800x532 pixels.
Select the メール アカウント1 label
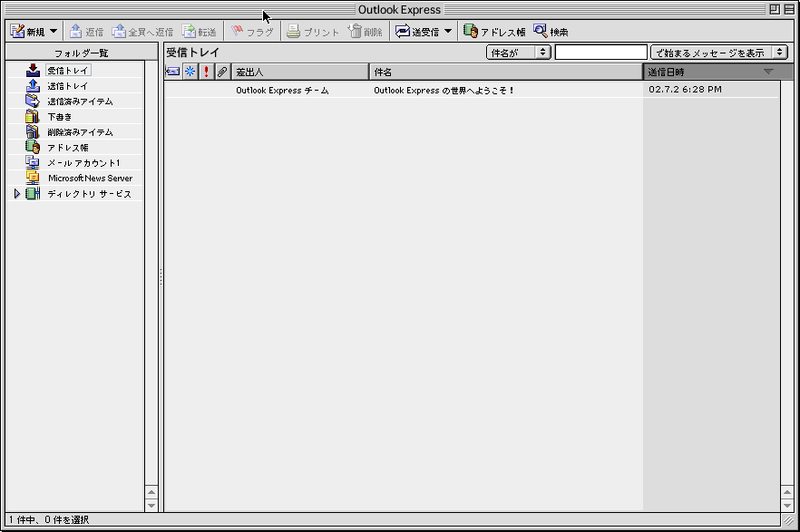[x=83, y=163]
